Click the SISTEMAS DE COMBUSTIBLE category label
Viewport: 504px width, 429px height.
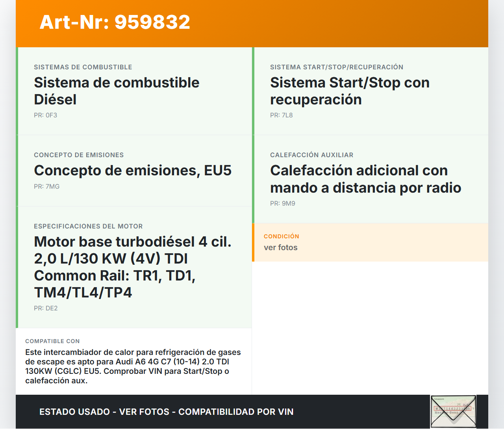pyautogui.click(x=83, y=67)
